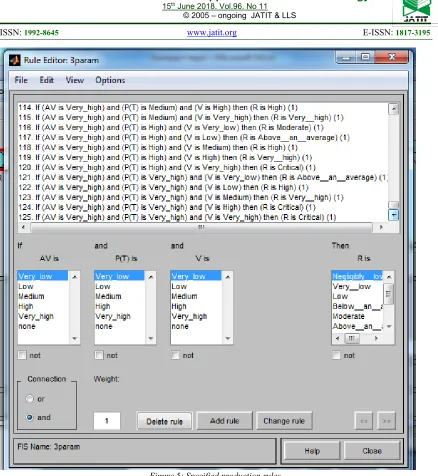Click the Add rule button
This screenshot has width=438, height=476.
click(224, 421)
